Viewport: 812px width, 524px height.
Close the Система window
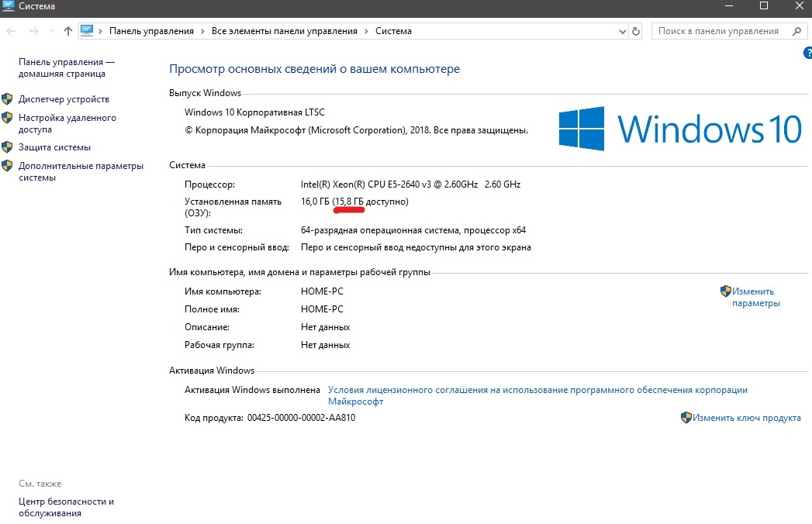pyautogui.click(x=799, y=6)
